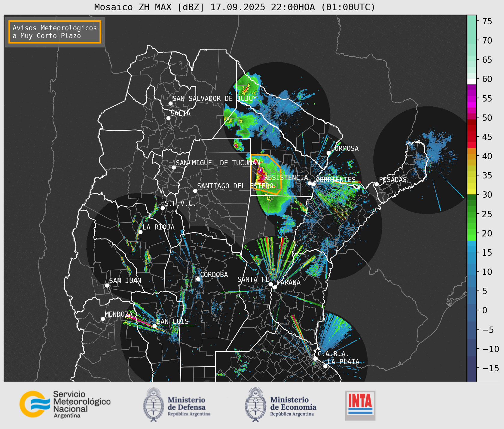Image resolution: width=504 pixels, height=429 pixels.
Task: Click the 65 dBZ label on scale
Action: (x=487, y=60)
